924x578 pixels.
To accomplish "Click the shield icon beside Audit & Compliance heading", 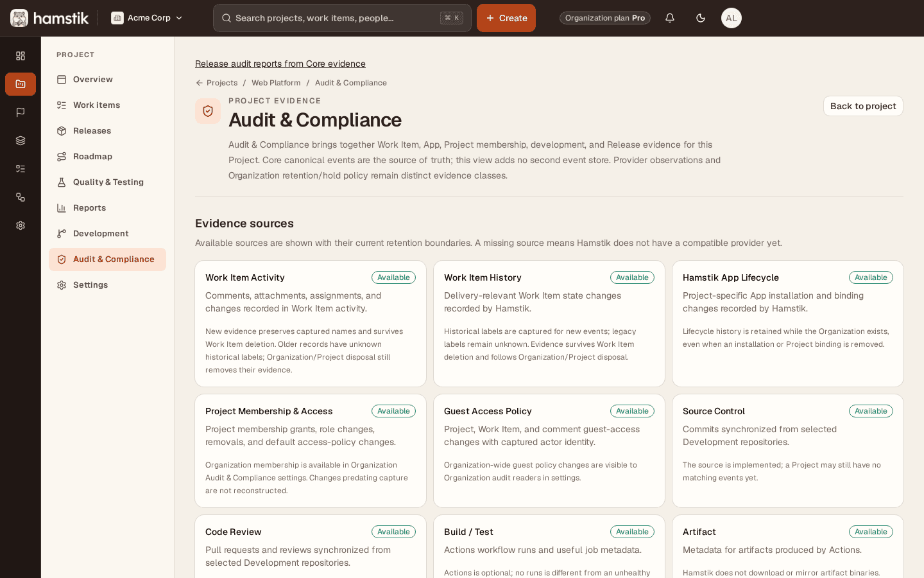I will (208, 111).
